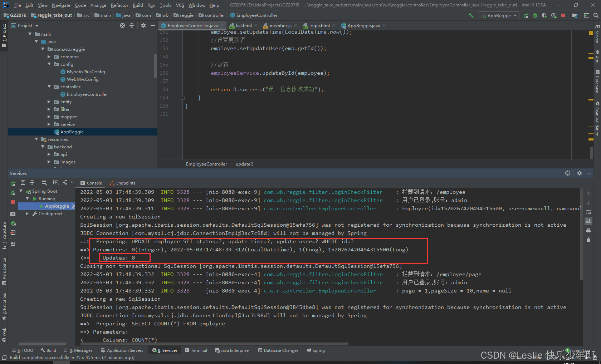Expand the Configured node in Services
601x364 pixels.
click(x=27, y=213)
